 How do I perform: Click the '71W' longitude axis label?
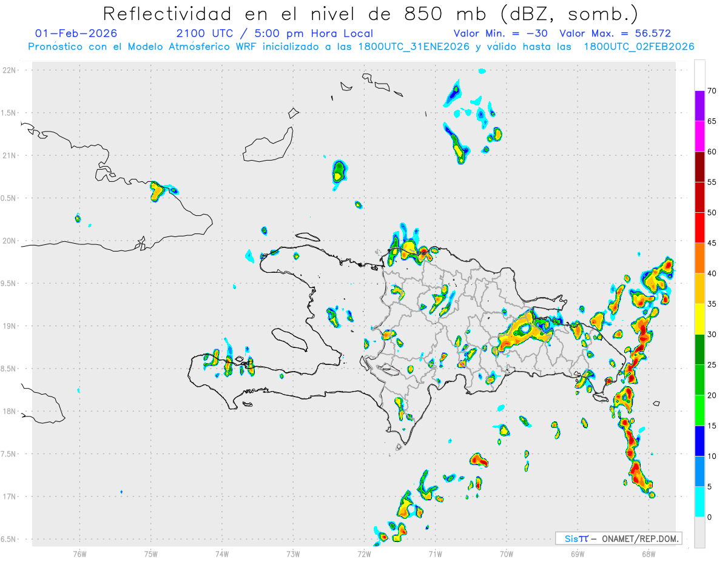435,554
